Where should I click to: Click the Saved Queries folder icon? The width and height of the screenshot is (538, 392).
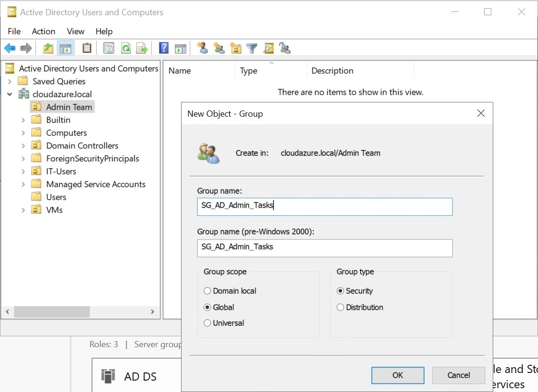coord(23,81)
